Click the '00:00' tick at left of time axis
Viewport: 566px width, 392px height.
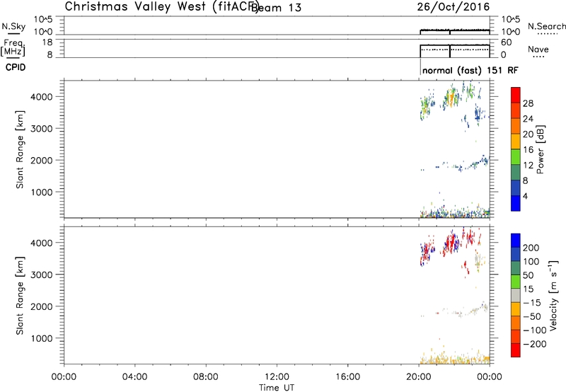(x=64, y=377)
